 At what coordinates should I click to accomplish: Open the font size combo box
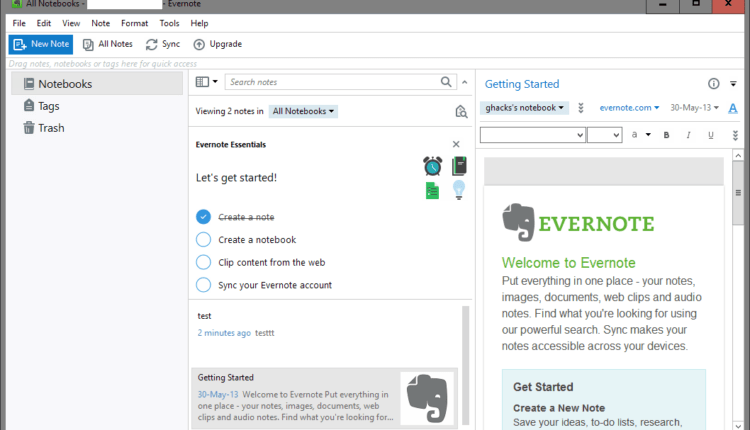pyautogui.click(x=605, y=135)
